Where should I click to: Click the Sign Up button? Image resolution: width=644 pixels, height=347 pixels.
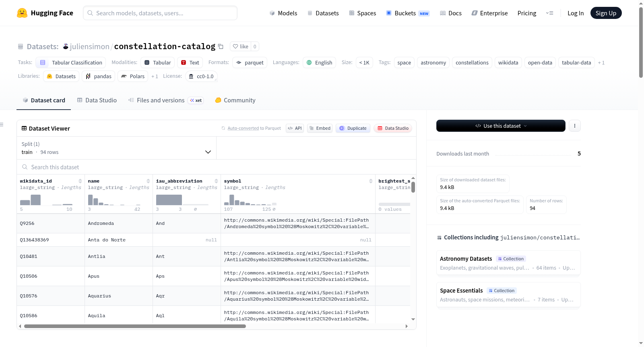click(x=606, y=13)
